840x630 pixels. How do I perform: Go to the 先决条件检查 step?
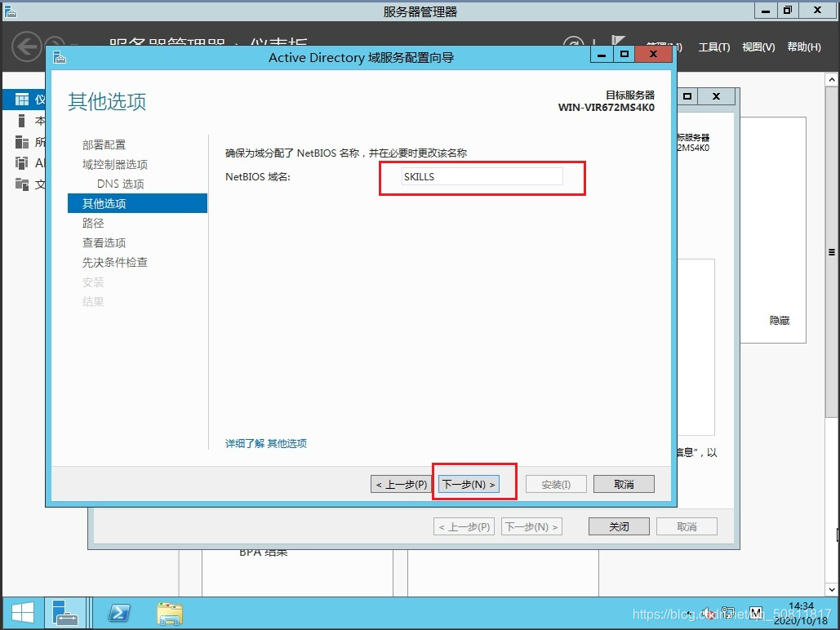tap(114, 263)
